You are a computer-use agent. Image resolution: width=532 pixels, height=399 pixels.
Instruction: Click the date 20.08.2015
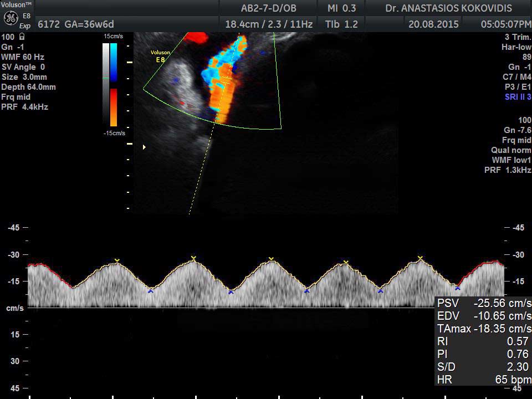[433, 24]
